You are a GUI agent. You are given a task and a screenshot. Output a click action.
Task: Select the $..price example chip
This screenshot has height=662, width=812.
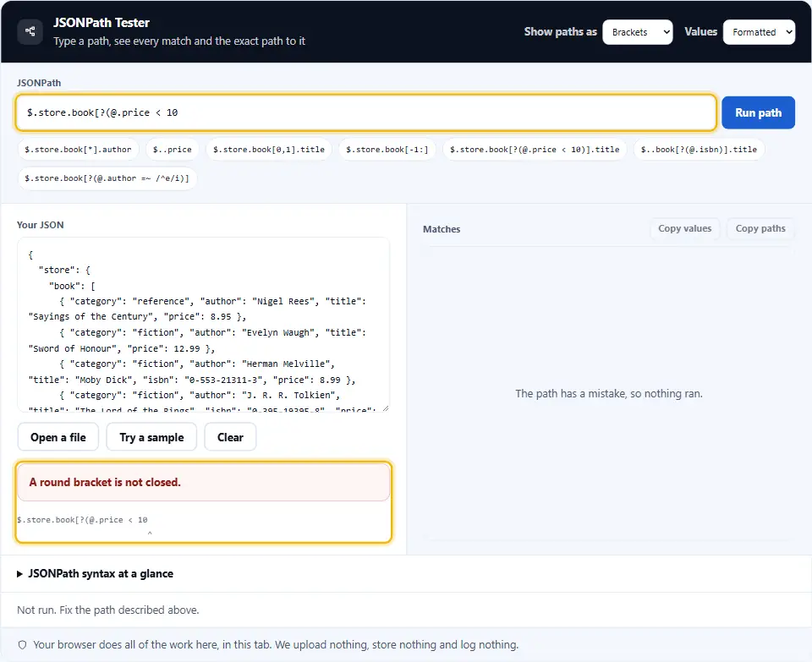(173, 150)
